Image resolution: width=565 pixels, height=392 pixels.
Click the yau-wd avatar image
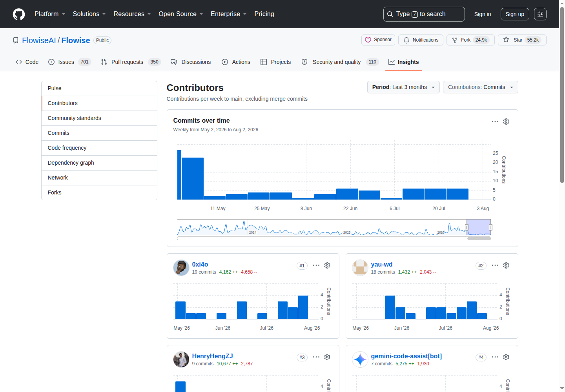pyautogui.click(x=360, y=268)
